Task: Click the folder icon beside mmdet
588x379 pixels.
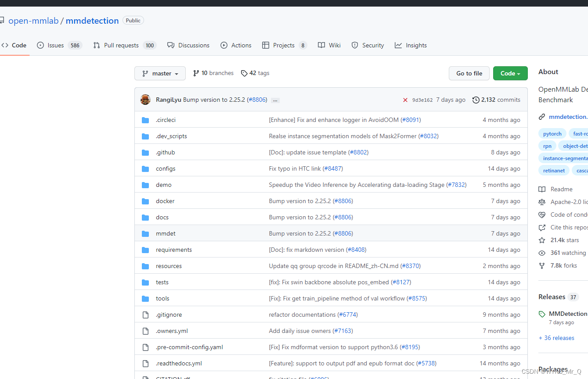Action: tap(145, 233)
